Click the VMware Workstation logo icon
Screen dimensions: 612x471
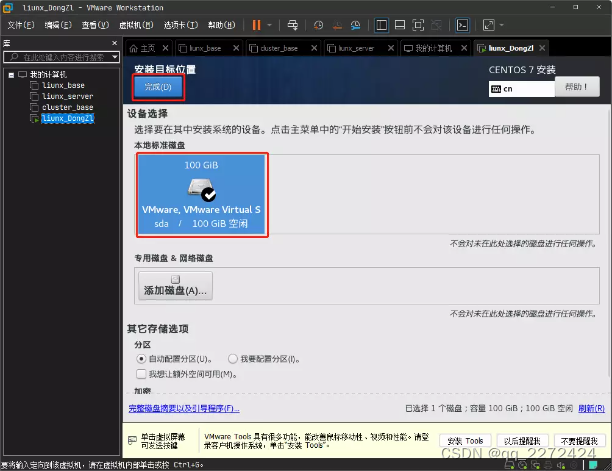coord(8,7)
